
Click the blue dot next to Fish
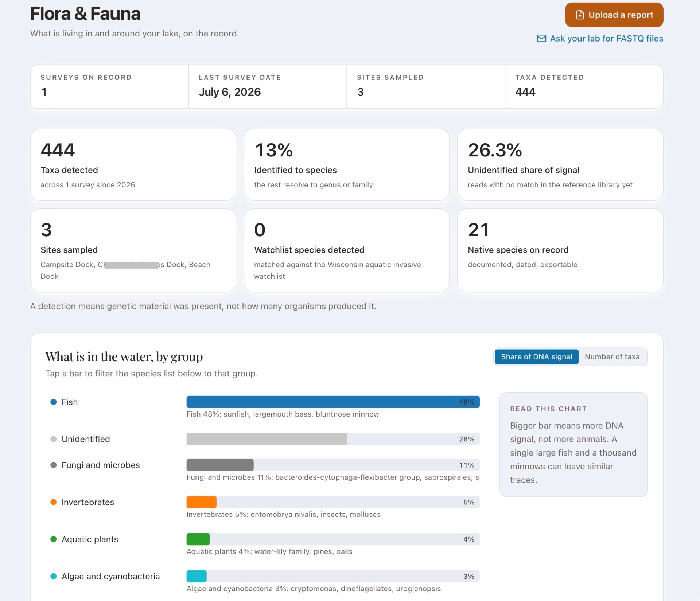tap(53, 402)
